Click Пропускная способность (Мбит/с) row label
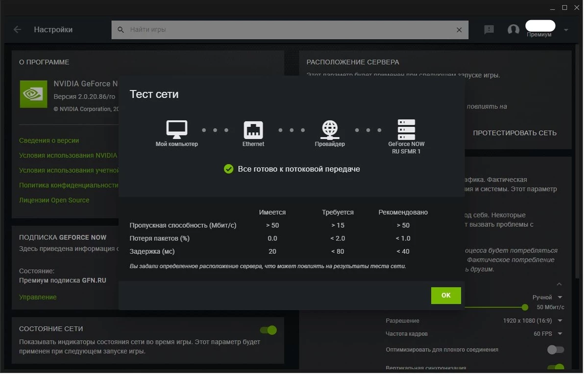588x374 pixels. (x=183, y=225)
